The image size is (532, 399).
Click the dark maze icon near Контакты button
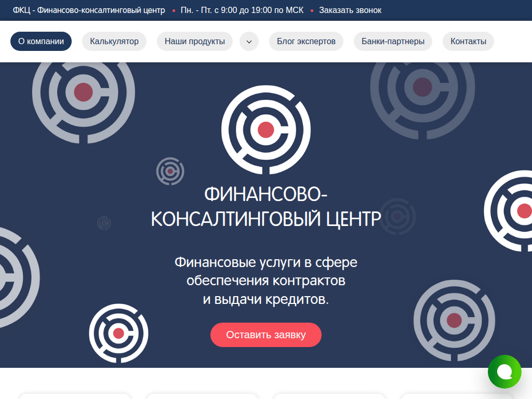click(422, 86)
